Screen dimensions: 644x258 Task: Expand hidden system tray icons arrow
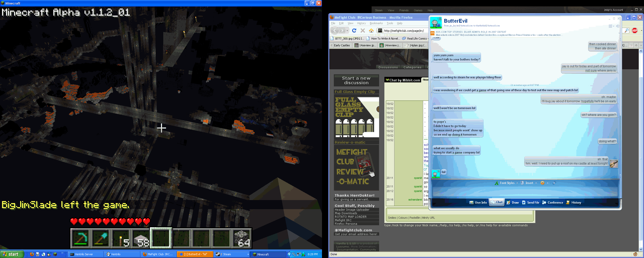pos(290,254)
